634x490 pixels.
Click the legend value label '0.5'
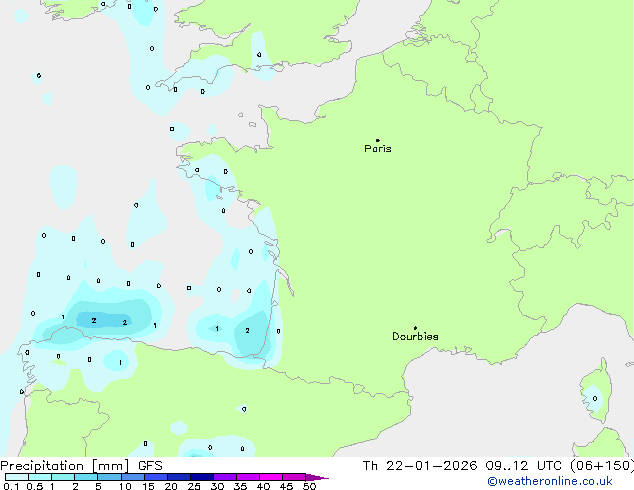pos(35,486)
